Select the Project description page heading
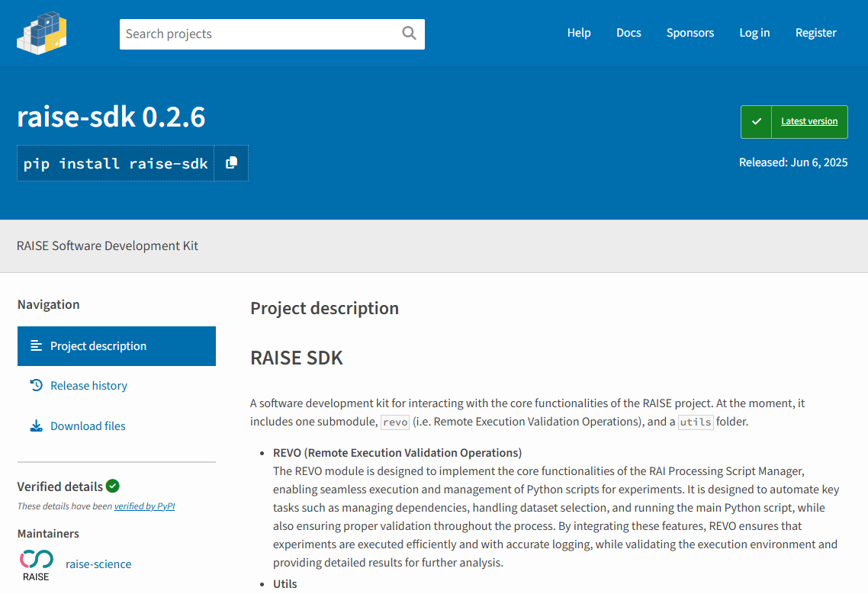This screenshot has width=868, height=594. pos(324,308)
